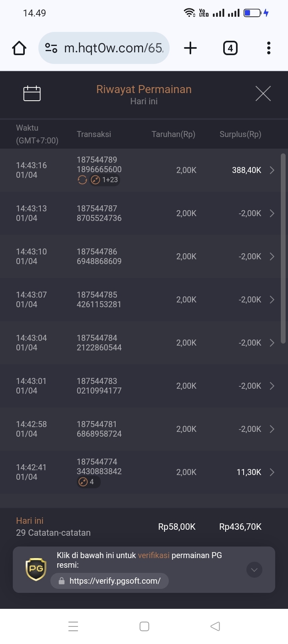Open the calendar date picker icon
Image resolution: width=288 pixels, height=644 pixels.
pos(32,93)
